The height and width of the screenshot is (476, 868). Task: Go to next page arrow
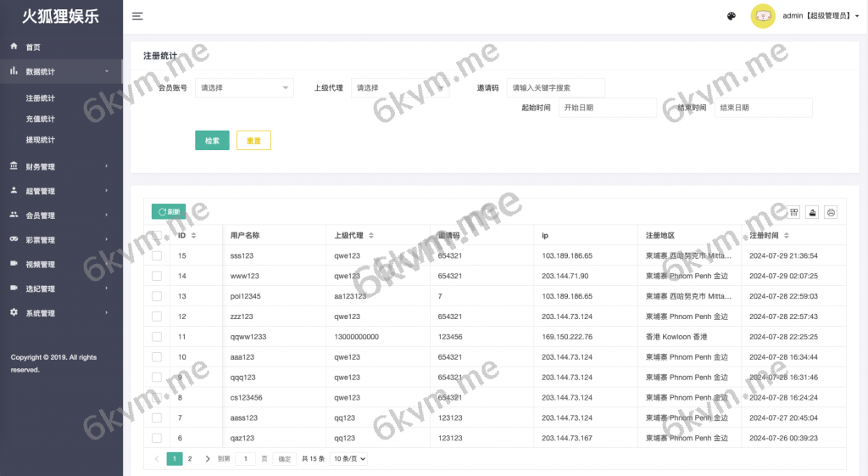pyautogui.click(x=208, y=459)
